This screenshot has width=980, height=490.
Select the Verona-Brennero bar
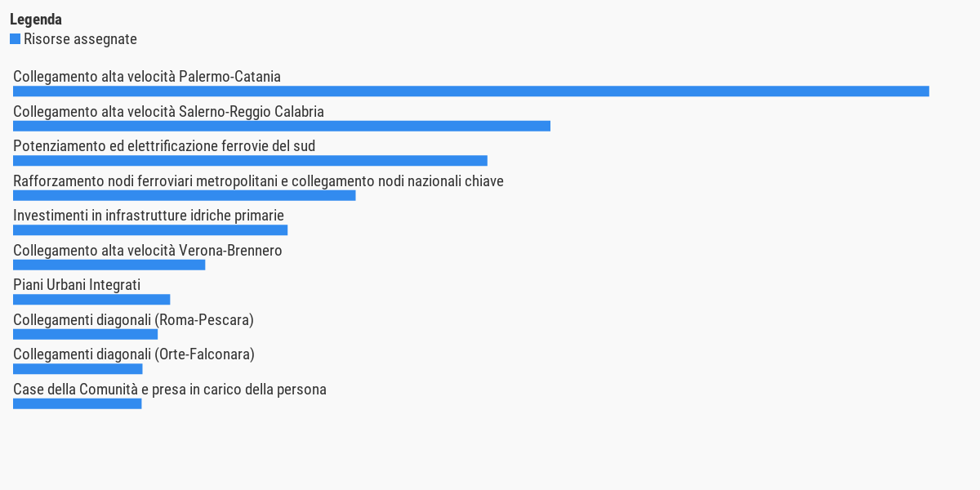pos(109,265)
